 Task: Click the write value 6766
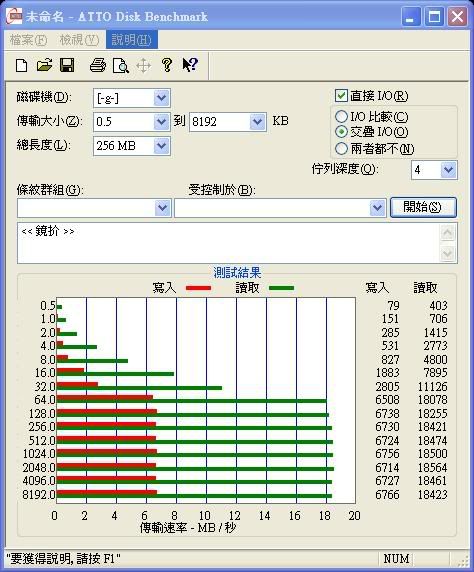pyautogui.click(x=388, y=494)
